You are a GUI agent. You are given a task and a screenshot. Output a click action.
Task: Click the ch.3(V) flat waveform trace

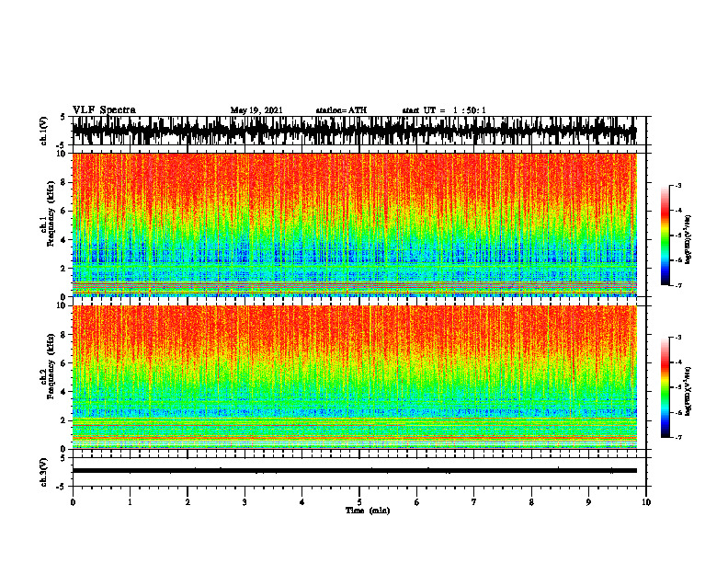click(355, 471)
